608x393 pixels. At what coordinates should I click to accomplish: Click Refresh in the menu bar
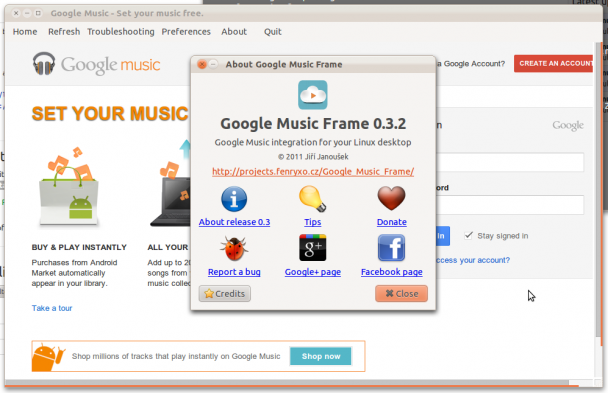(x=64, y=32)
